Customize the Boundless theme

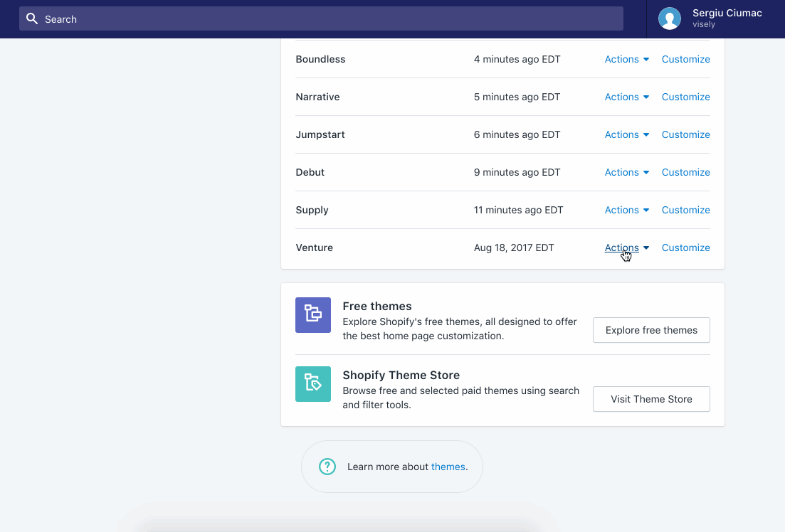click(x=685, y=60)
